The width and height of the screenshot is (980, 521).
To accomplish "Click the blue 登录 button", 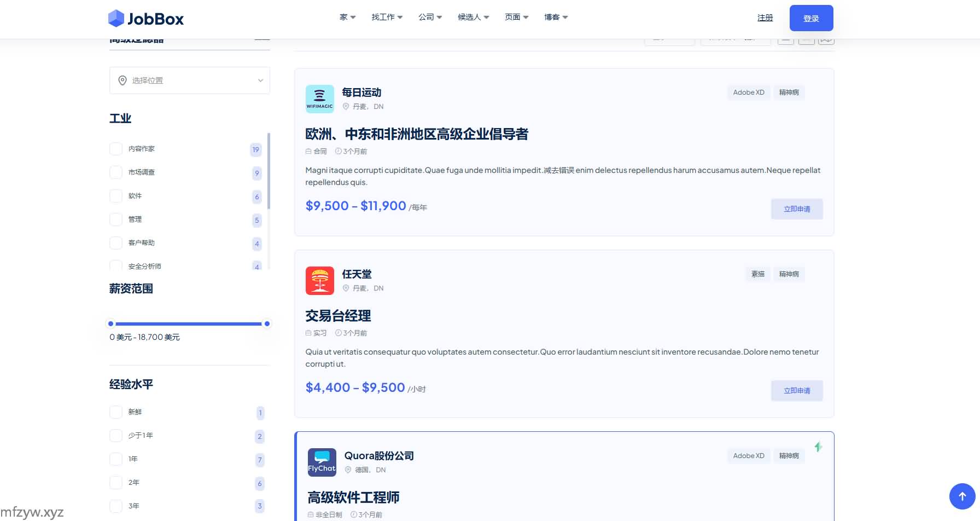I will pyautogui.click(x=811, y=18).
